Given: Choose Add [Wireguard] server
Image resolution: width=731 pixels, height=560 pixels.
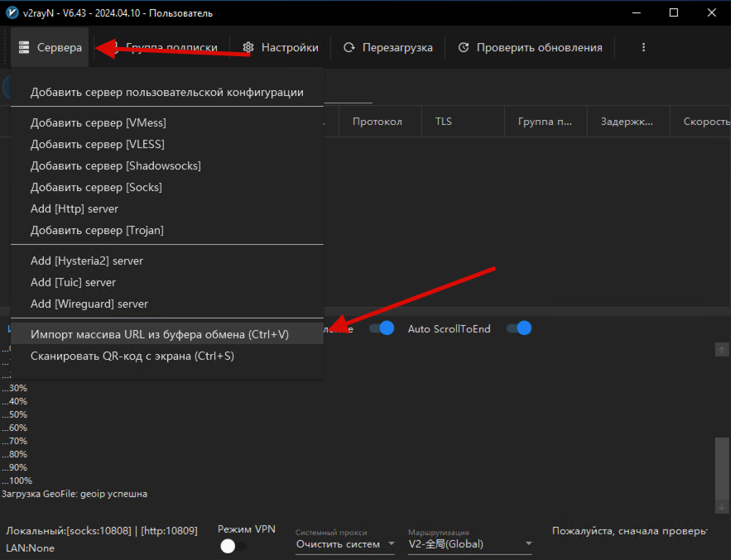Looking at the screenshot, I should [x=167, y=304].
